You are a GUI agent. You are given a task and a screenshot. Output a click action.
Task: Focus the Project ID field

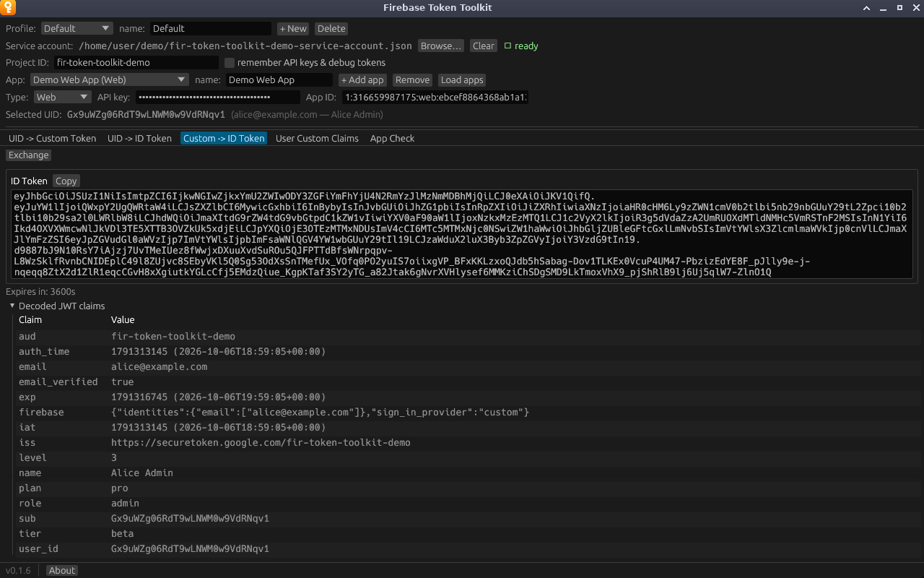point(136,63)
